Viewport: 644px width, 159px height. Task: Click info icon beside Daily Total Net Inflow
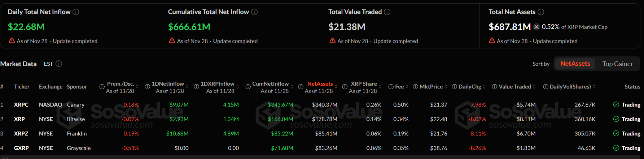[76, 12]
